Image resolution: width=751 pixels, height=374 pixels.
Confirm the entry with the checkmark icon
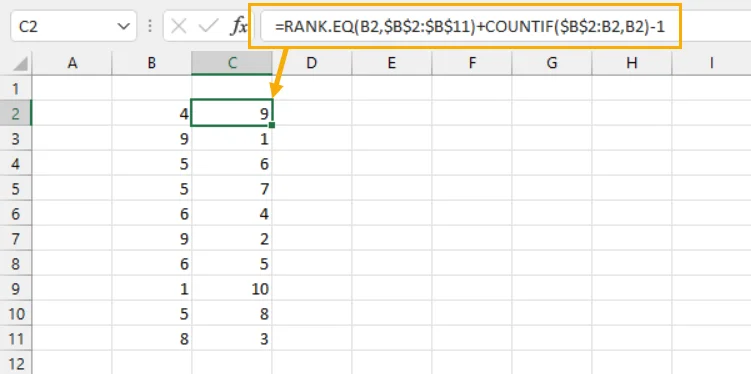click(208, 27)
